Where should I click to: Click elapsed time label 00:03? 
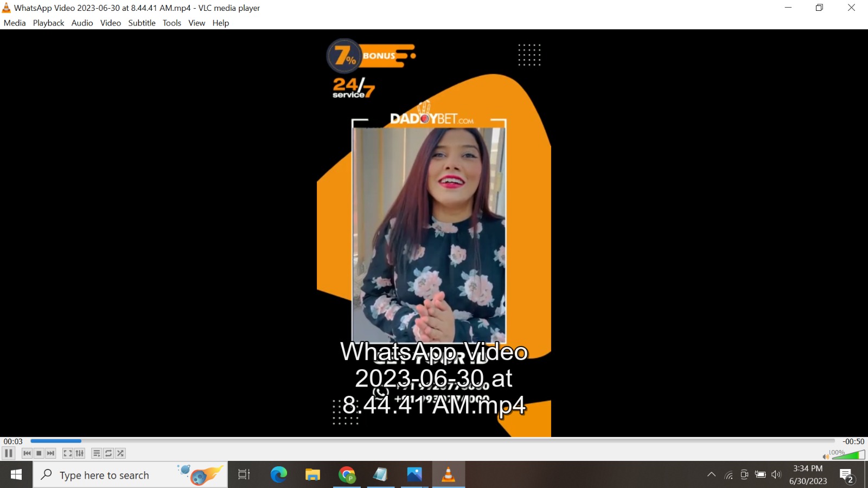click(x=13, y=441)
